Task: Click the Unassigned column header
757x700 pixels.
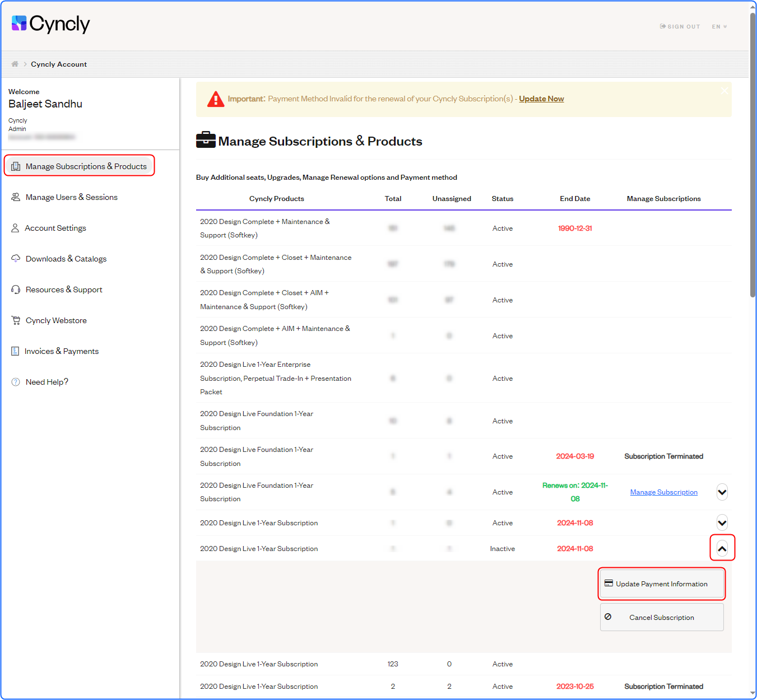Action: tap(452, 199)
